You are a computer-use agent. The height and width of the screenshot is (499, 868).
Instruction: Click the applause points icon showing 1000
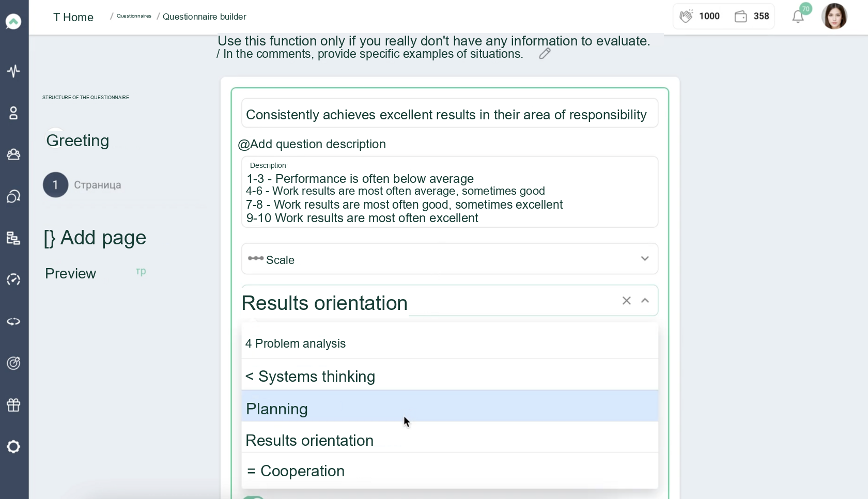[x=686, y=17]
